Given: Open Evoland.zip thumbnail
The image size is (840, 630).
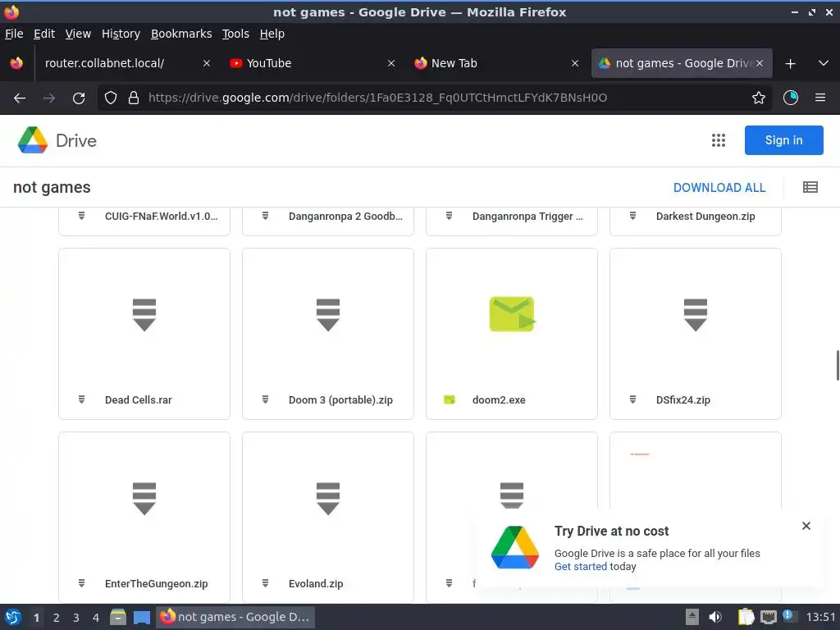Looking at the screenshot, I should (328, 499).
